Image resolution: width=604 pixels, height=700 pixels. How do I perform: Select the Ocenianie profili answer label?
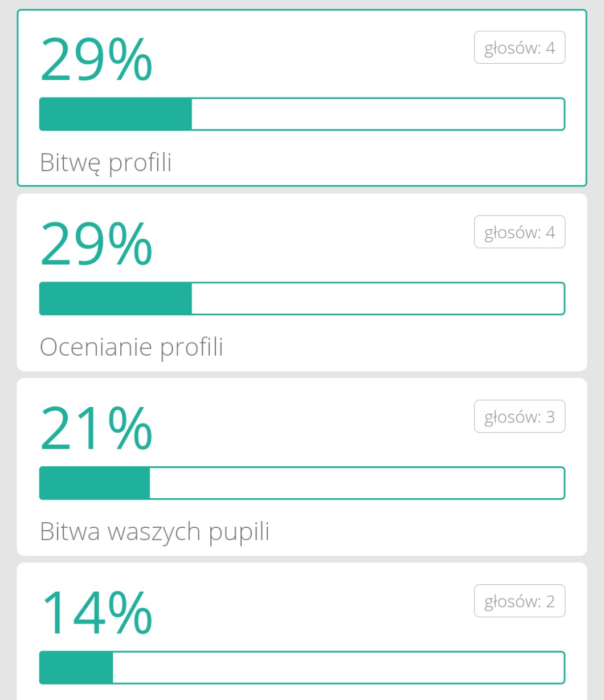tap(132, 347)
